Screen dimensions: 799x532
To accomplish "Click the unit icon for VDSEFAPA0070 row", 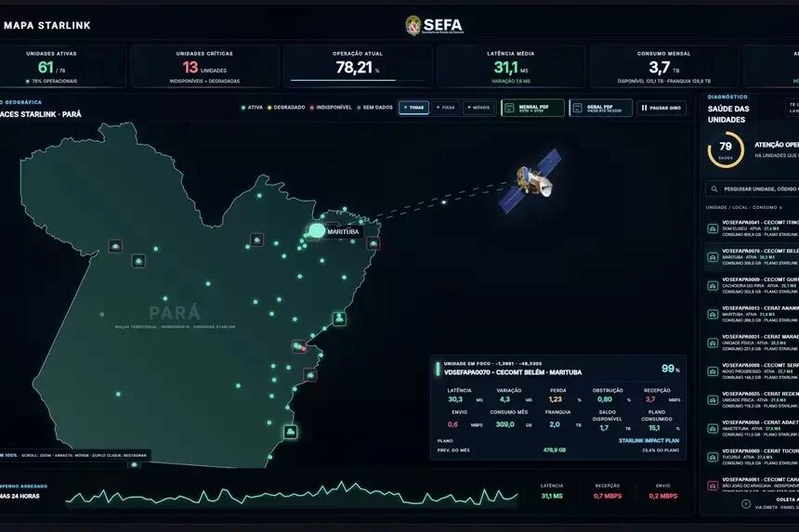I will click(713, 257).
